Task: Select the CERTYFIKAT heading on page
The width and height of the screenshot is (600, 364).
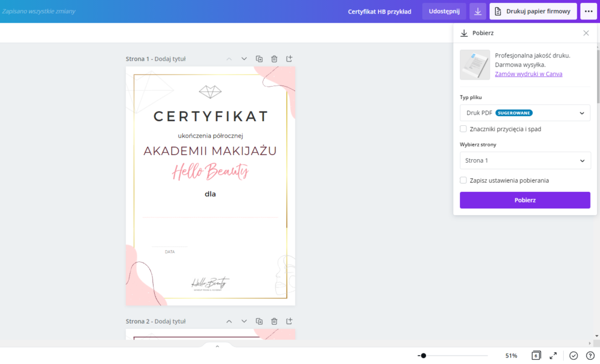Action: pyautogui.click(x=210, y=116)
